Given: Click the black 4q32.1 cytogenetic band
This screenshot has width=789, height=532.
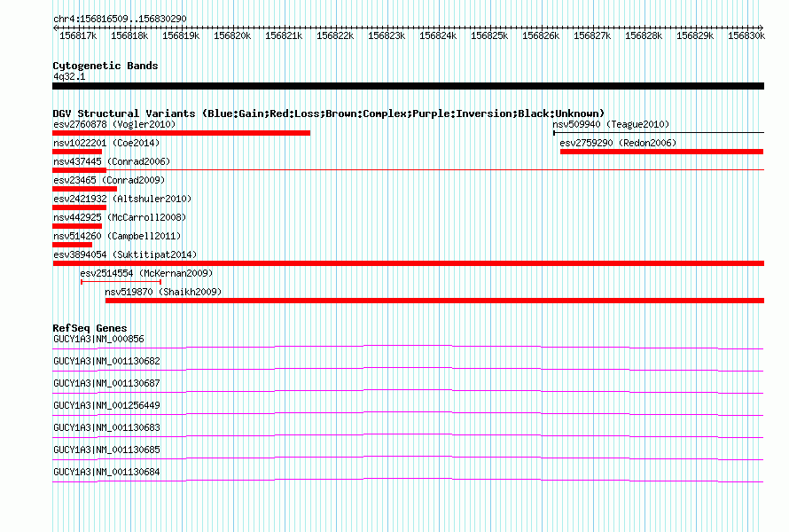Looking at the screenshot, I should click(408, 86).
